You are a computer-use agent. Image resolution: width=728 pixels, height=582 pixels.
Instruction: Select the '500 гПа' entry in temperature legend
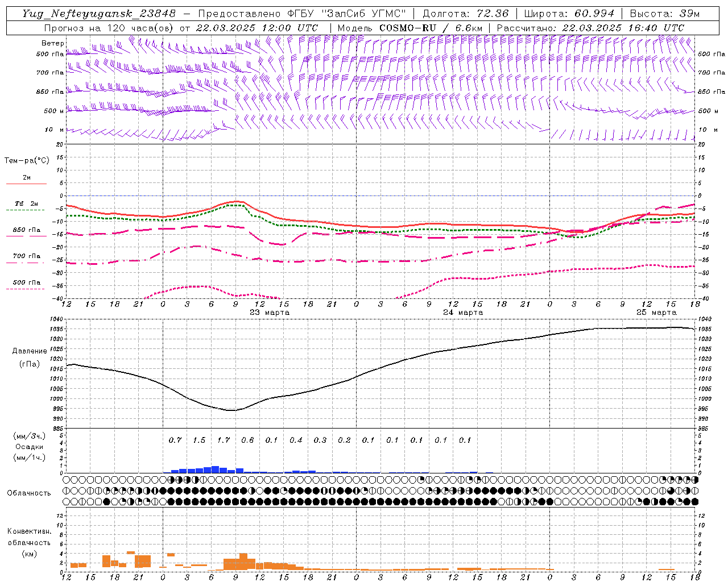27,282
